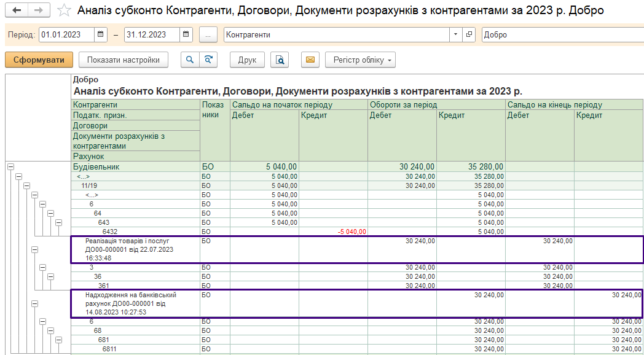Collapse the 68 account row
Image resolution: width=644 pixels, height=355 pixels.
(x=50, y=330)
